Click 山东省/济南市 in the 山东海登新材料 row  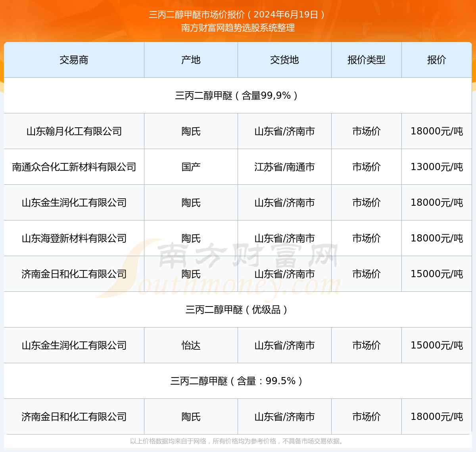pyautogui.click(x=284, y=238)
